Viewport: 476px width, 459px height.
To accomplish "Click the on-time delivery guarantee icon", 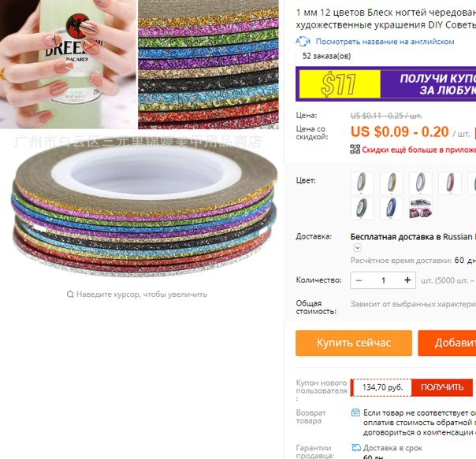I will coord(355,447).
